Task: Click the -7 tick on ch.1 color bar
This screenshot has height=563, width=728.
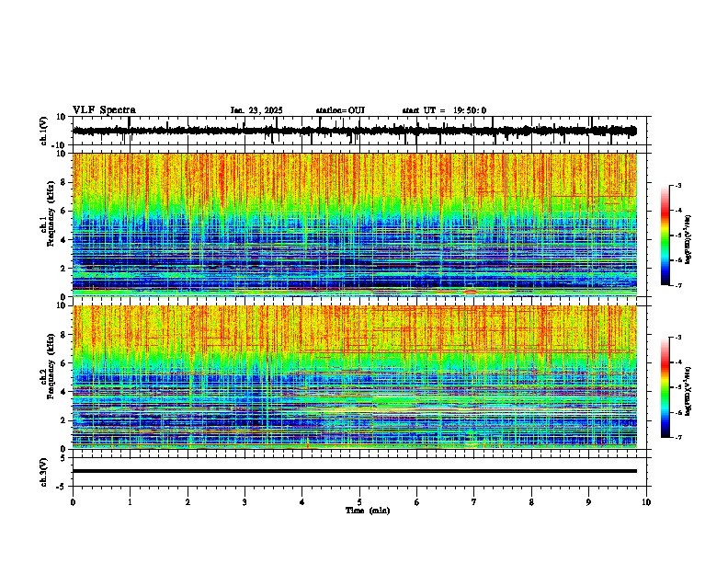Action: tap(678, 285)
